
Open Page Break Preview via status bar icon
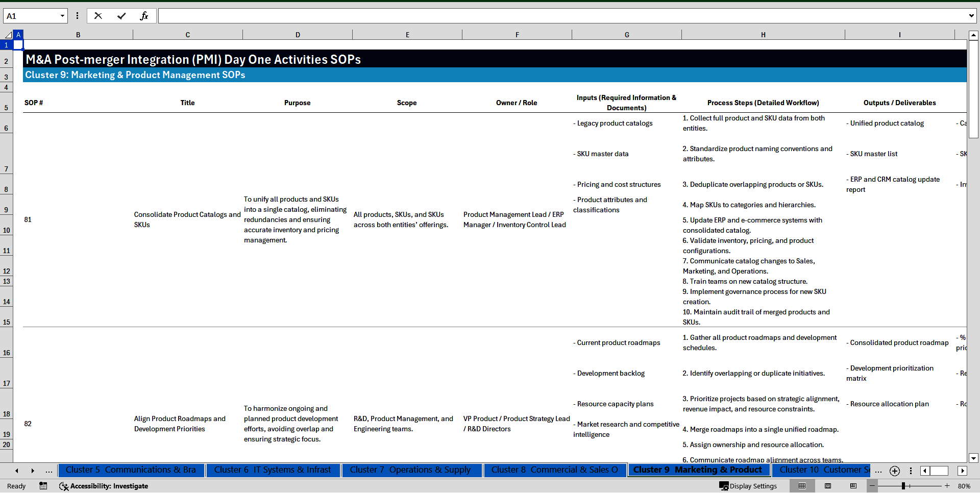coord(852,486)
